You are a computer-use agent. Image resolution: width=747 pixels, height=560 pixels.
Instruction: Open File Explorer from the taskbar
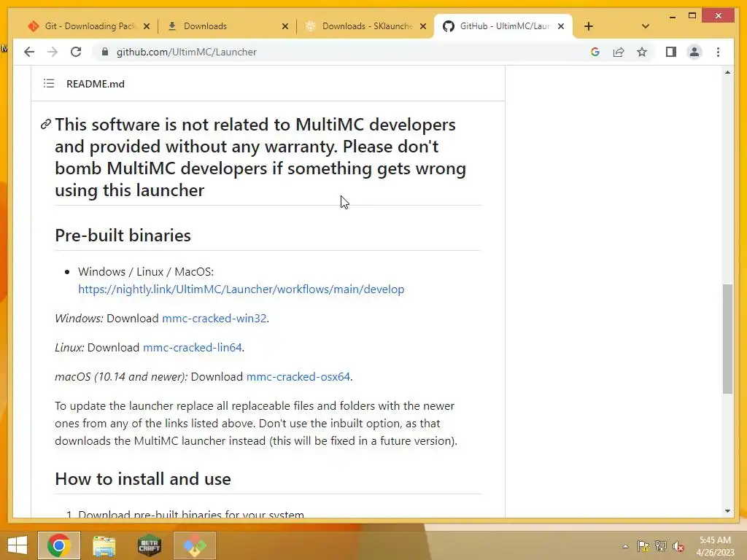click(x=104, y=545)
